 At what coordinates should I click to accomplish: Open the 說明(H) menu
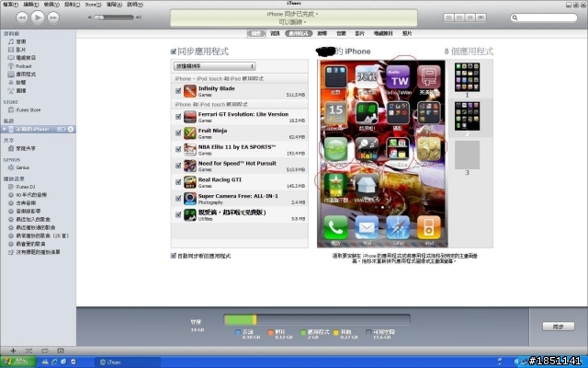(x=135, y=5)
